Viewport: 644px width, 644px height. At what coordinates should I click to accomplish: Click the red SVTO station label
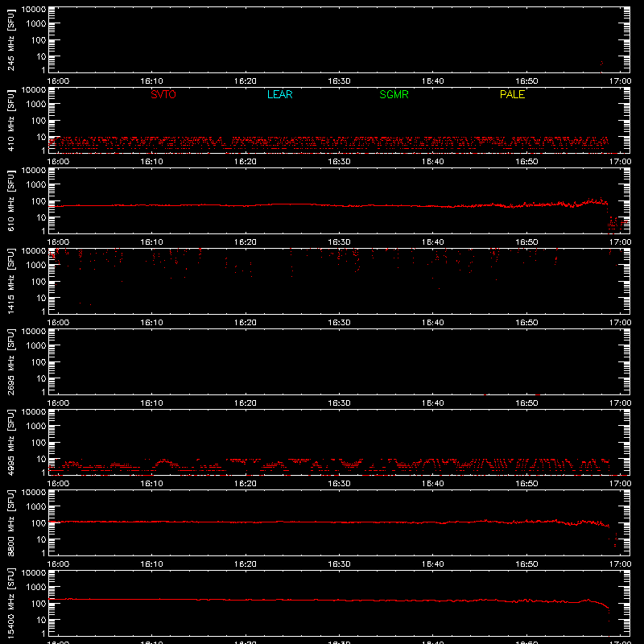pyautogui.click(x=163, y=94)
